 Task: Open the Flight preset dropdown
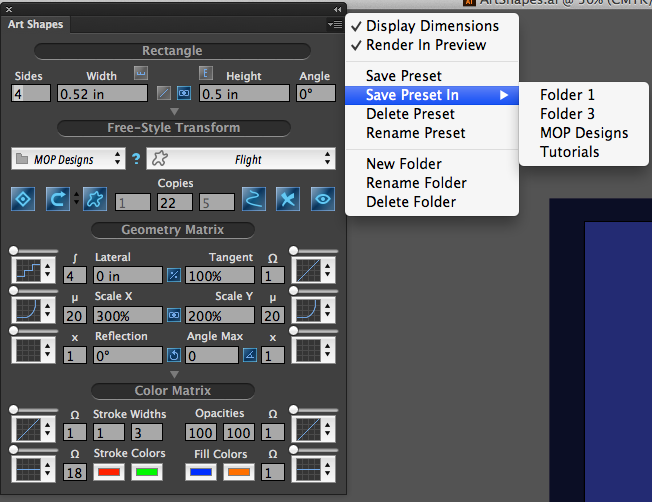(241, 159)
